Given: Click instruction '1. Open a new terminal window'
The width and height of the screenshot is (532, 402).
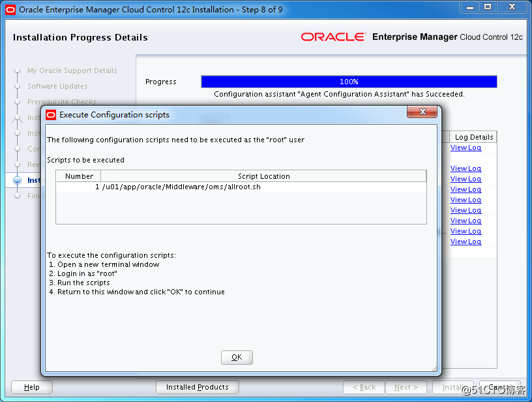Looking at the screenshot, I should (x=104, y=264).
